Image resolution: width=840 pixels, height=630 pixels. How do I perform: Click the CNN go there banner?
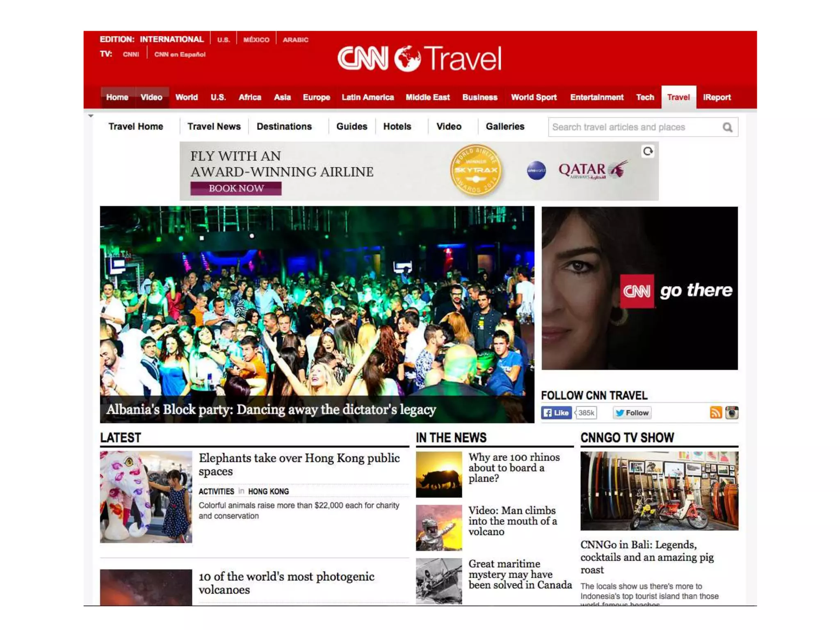[639, 288]
